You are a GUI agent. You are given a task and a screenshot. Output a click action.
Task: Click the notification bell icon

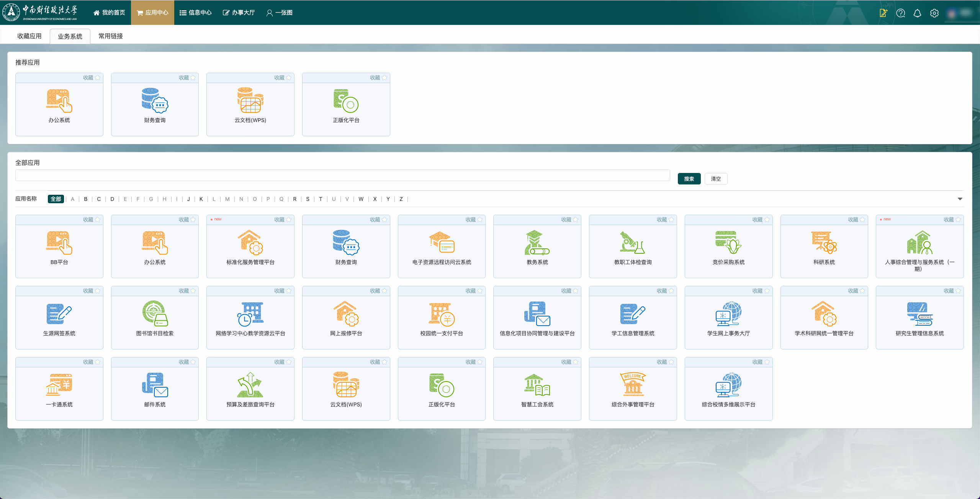click(x=917, y=13)
